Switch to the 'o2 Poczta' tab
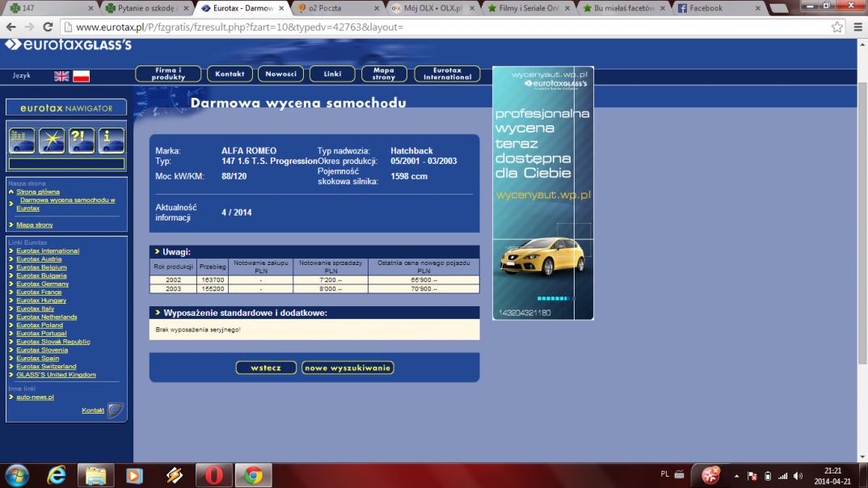The width and height of the screenshot is (868, 488). point(338,8)
